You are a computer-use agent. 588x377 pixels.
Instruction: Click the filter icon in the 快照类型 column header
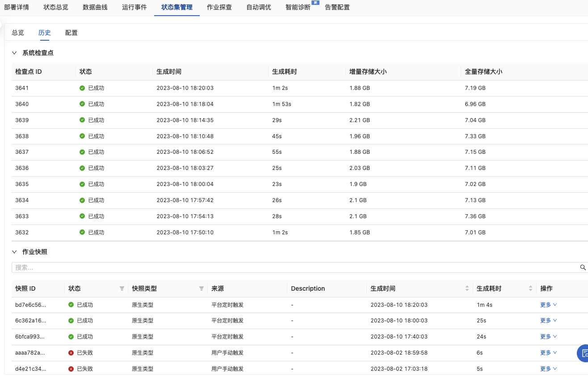tap(202, 288)
